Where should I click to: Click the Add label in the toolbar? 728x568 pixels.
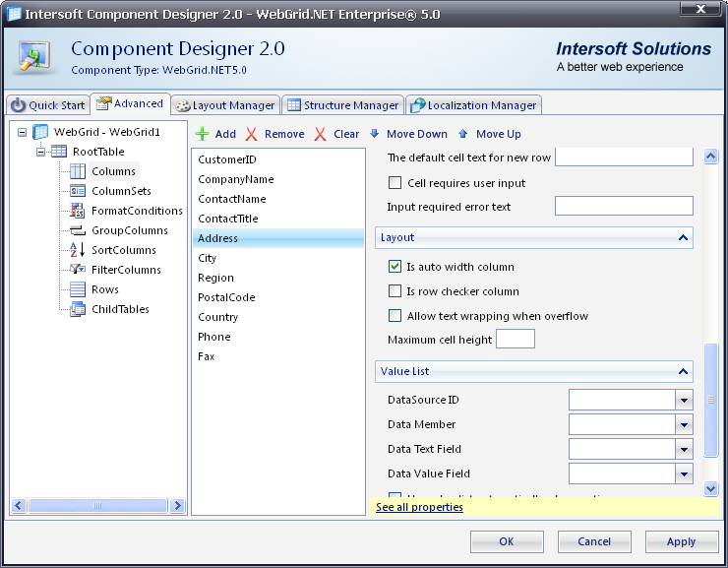[x=225, y=134]
